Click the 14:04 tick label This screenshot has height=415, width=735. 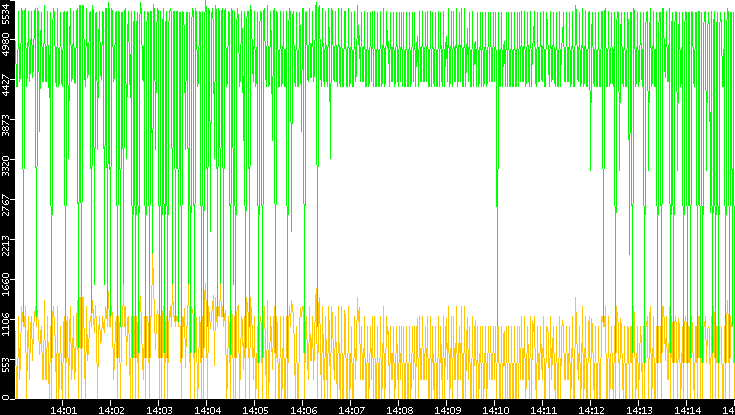[x=208, y=408]
